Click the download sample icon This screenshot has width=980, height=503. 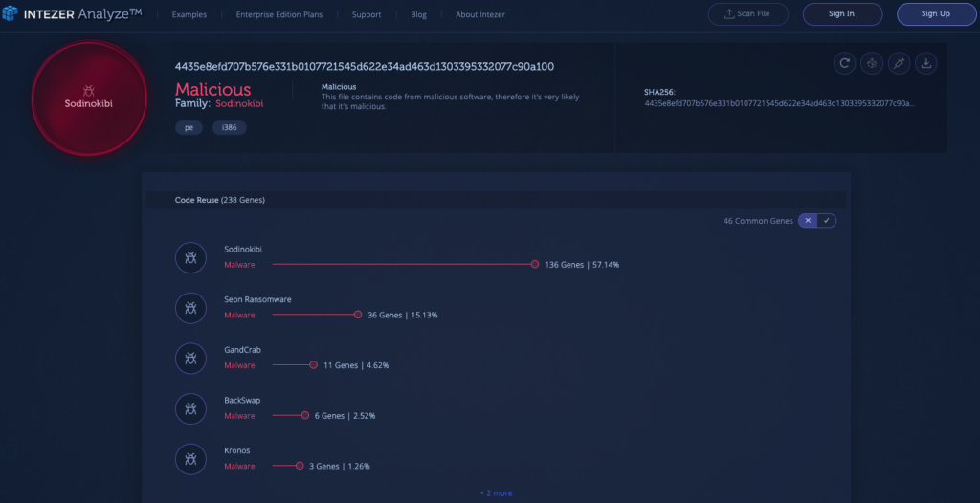[x=926, y=63]
